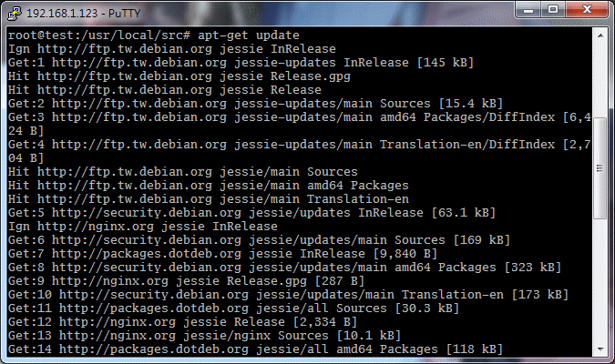The height and width of the screenshot is (364, 615).
Task: Click the 'Get:11' jessie/all Sources line
Action: click(x=234, y=308)
